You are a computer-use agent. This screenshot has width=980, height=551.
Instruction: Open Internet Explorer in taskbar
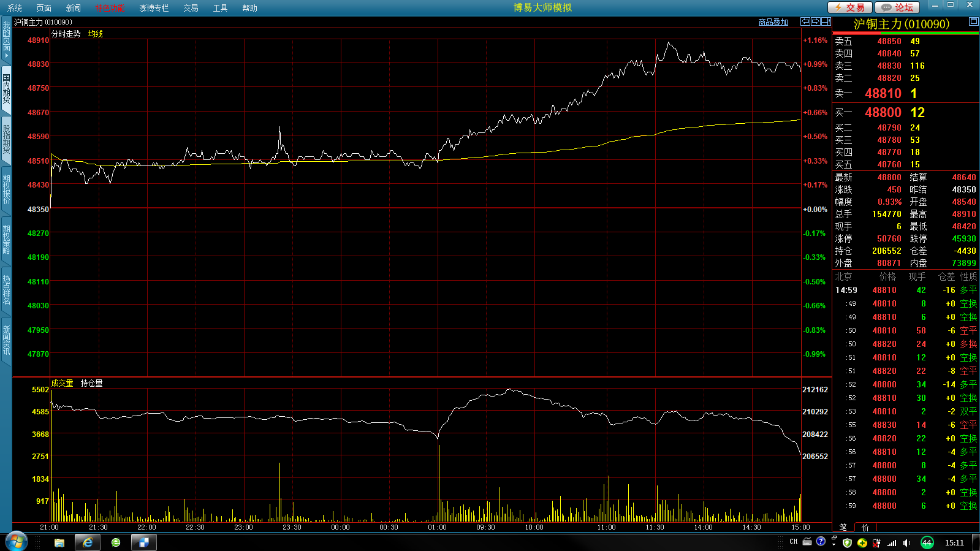coord(88,542)
